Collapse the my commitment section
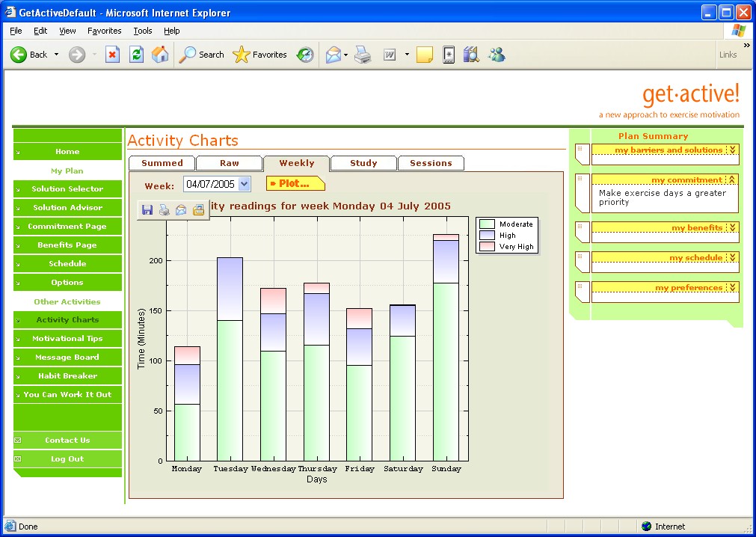The height and width of the screenshot is (537, 756). click(733, 179)
